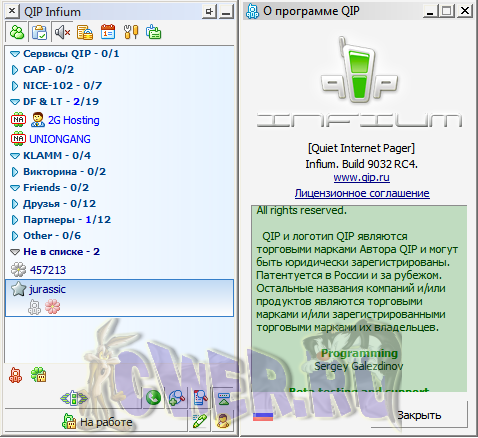Viewport: 478px width, 438px height.
Task: Open settings wrench and screwdriver icon
Action: pos(131,32)
